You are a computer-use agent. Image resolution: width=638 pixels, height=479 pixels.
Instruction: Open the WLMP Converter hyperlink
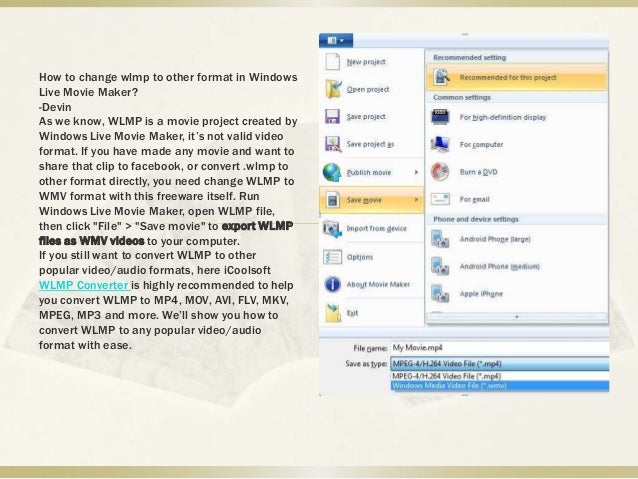84,285
